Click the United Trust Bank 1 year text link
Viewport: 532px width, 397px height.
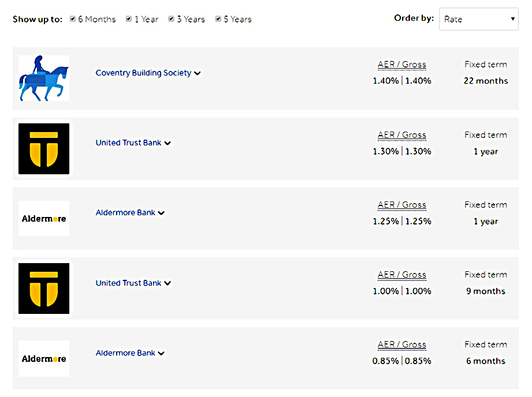[x=128, y=143]
